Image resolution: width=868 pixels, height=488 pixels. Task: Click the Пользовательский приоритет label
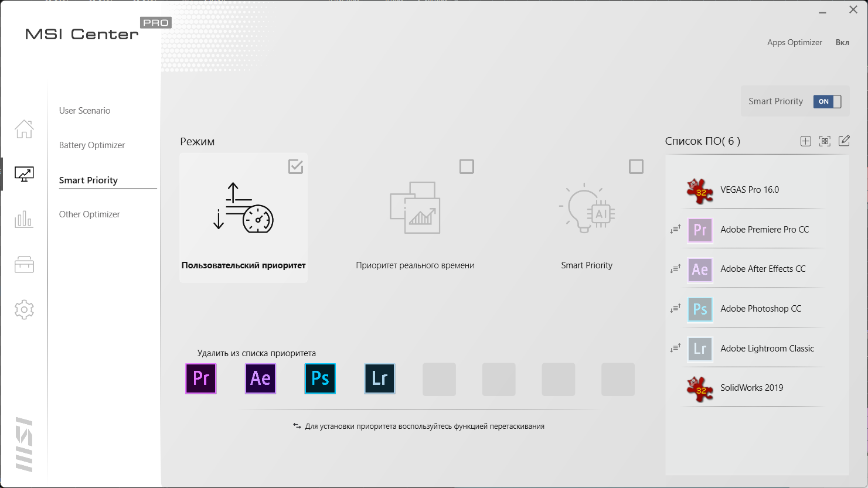(x=243, y=265)
